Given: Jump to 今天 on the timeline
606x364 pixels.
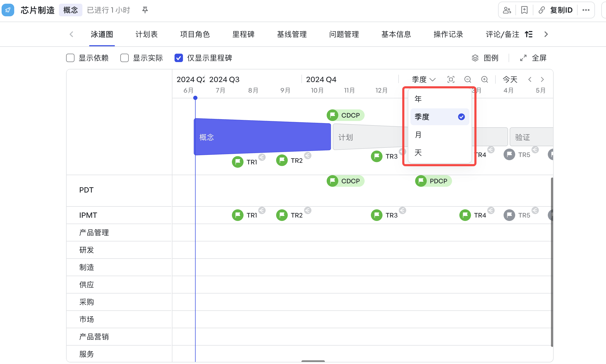Looking at the screenshot, I should 510,79.
